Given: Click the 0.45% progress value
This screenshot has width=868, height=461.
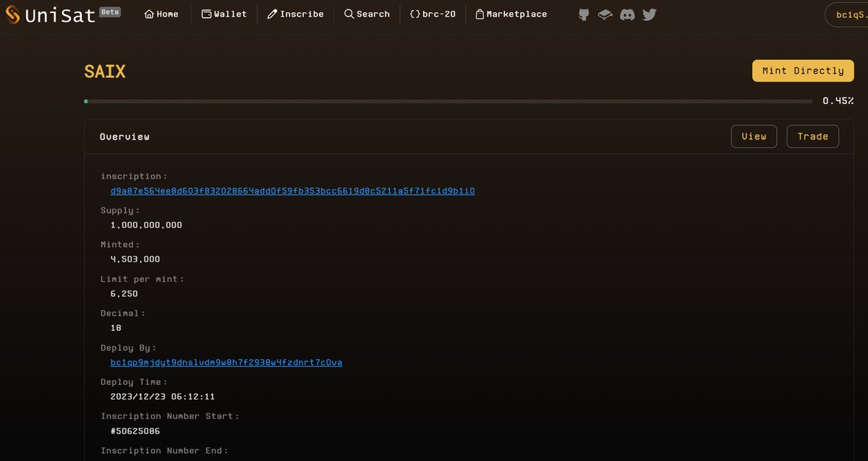Looking at the screenshot, I should point(838,101).
